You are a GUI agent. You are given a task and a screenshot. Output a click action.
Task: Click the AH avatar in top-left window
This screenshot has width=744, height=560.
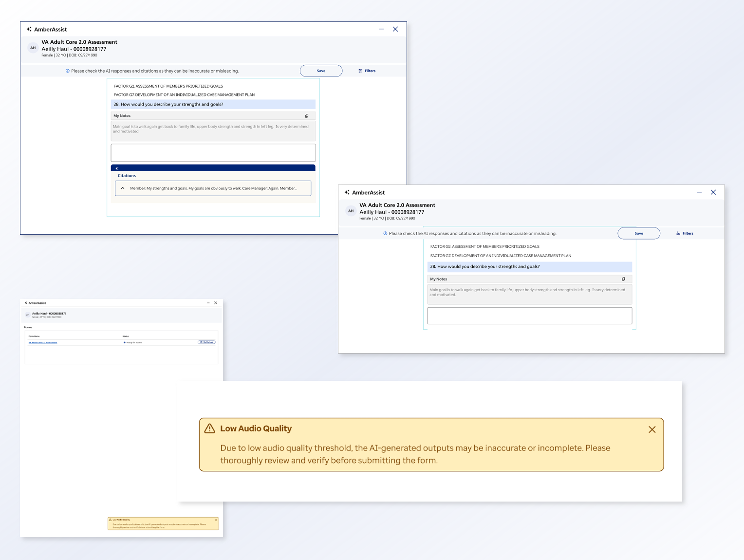pyautogui.click(x=33, y=48)
